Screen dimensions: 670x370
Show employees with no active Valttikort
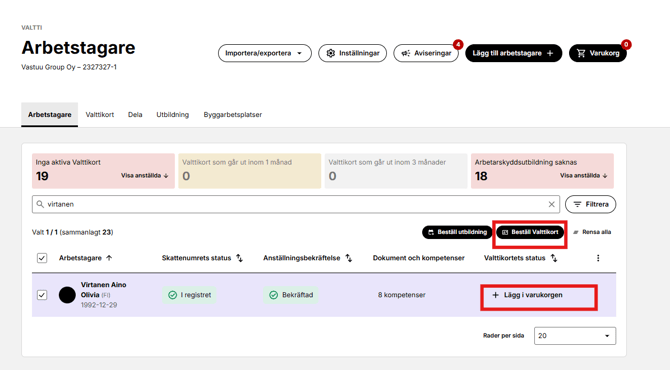pos(144,176)
